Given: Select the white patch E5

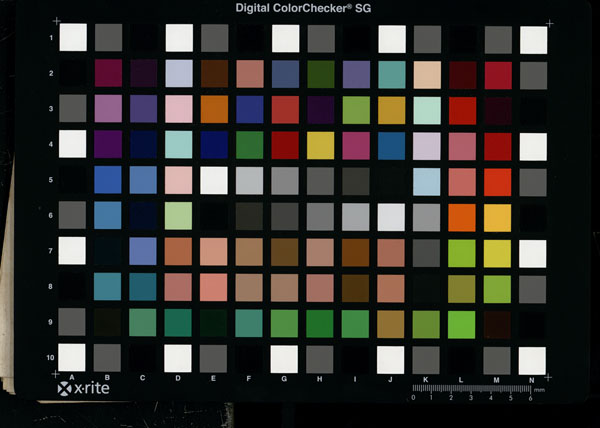Looking at the screenshot, I should click(x=214, y=181).
